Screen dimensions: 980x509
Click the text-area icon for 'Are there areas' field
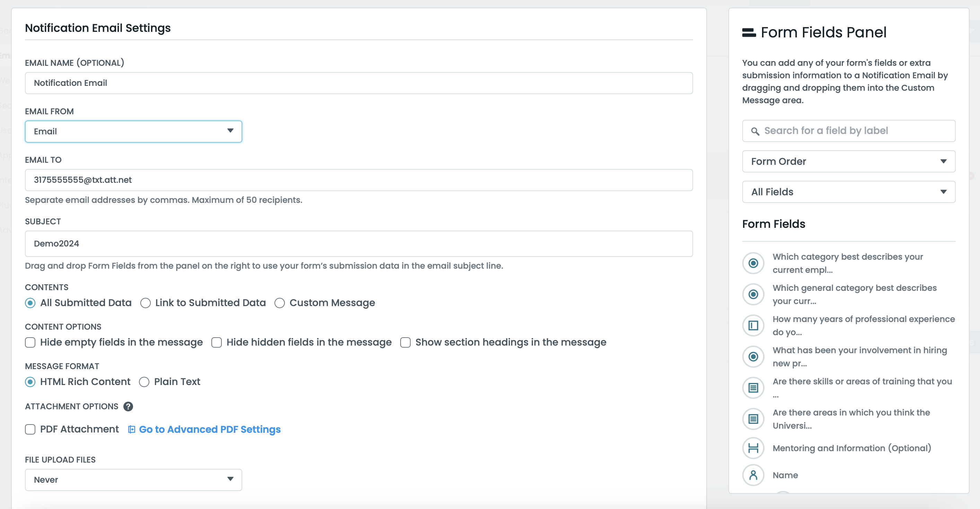pos(753,419)
